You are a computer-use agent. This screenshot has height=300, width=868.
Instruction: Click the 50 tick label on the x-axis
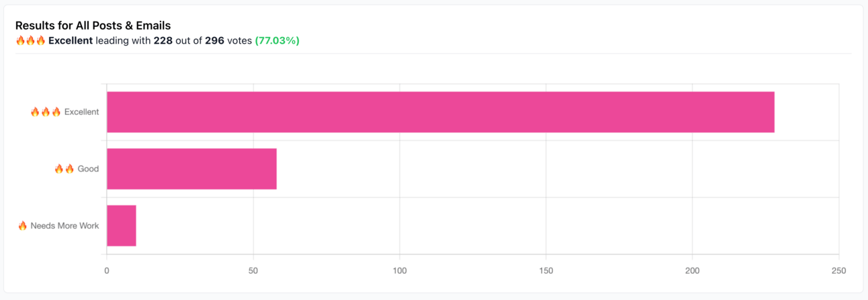click(x=253, y=270)
